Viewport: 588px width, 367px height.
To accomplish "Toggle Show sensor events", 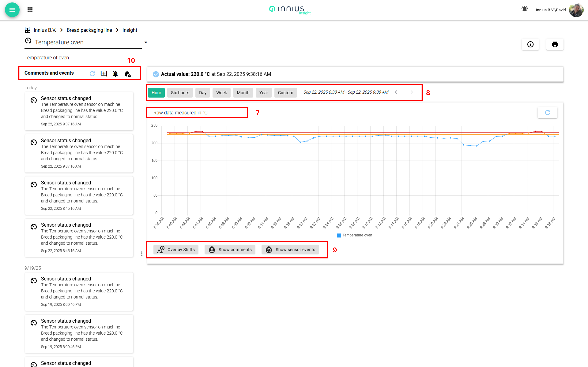I will 290,250.
